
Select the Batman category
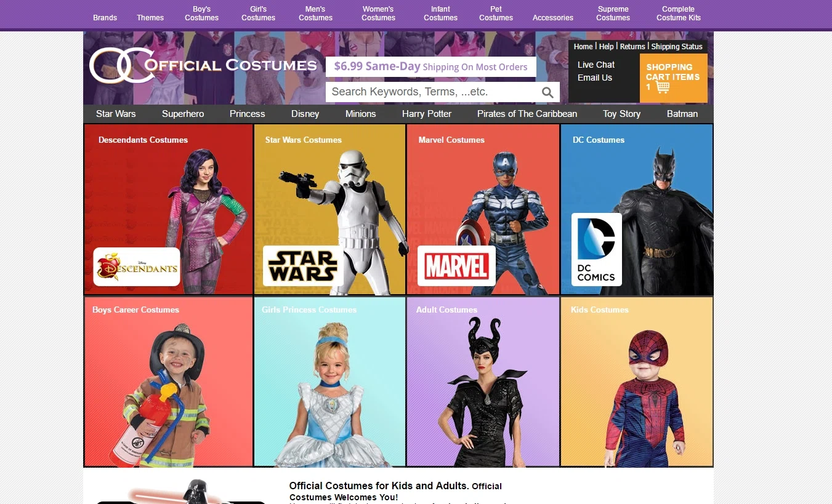682,114
